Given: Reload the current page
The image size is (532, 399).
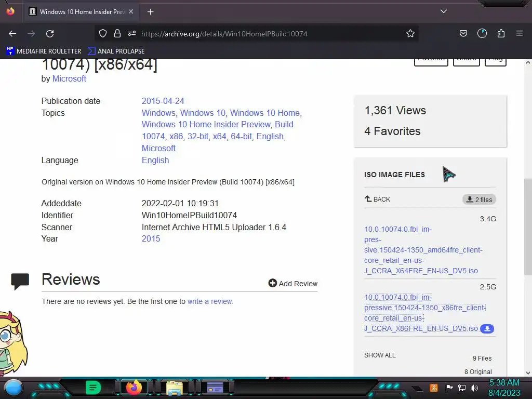Looking at the screenshot, I should point(50,34).
